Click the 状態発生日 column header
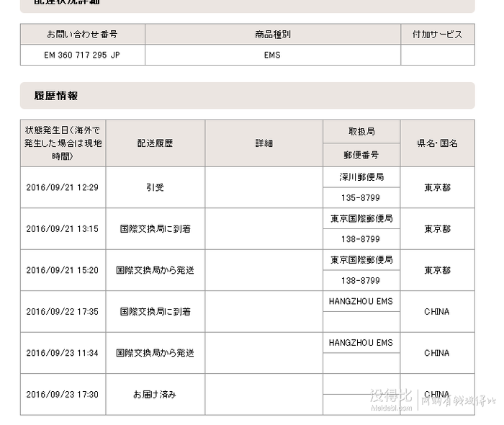This screenshot has height=425, width=504. click(63, 143)
